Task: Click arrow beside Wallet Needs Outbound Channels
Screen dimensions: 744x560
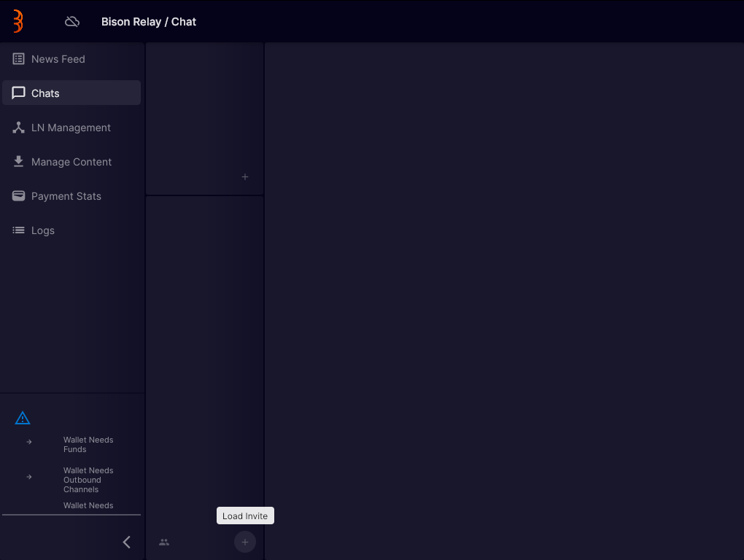Action: [29, 477]
